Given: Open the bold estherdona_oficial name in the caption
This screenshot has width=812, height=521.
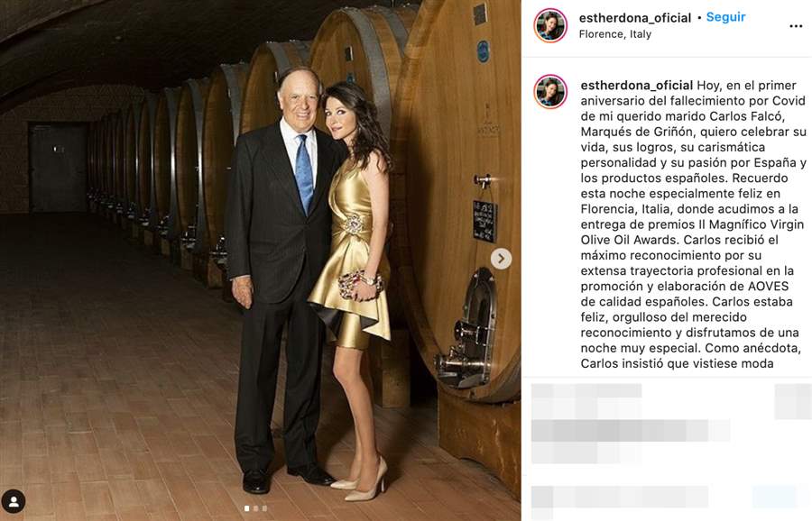Looking at the screenshot, I should pos(636,86).
